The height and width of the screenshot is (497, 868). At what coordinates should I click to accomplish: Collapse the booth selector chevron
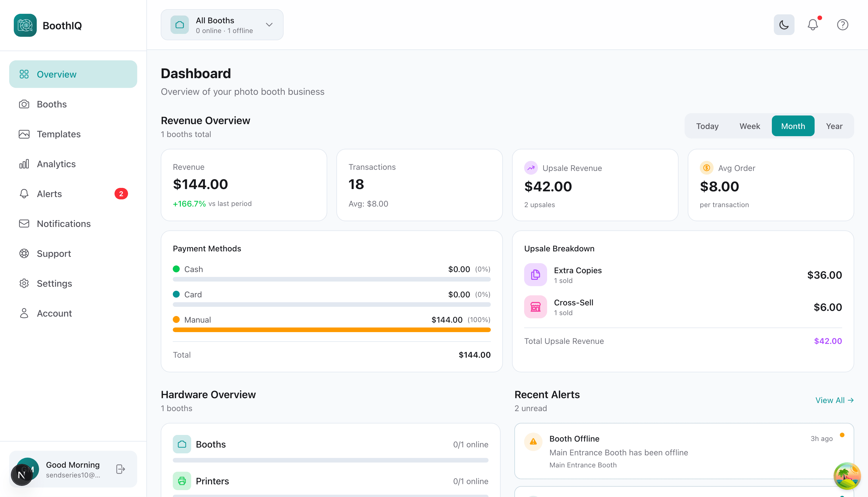click(269, 25)
